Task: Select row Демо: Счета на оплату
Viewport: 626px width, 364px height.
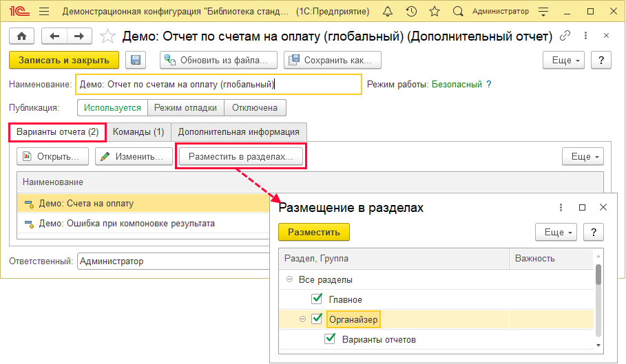Action: click(143, 203)
